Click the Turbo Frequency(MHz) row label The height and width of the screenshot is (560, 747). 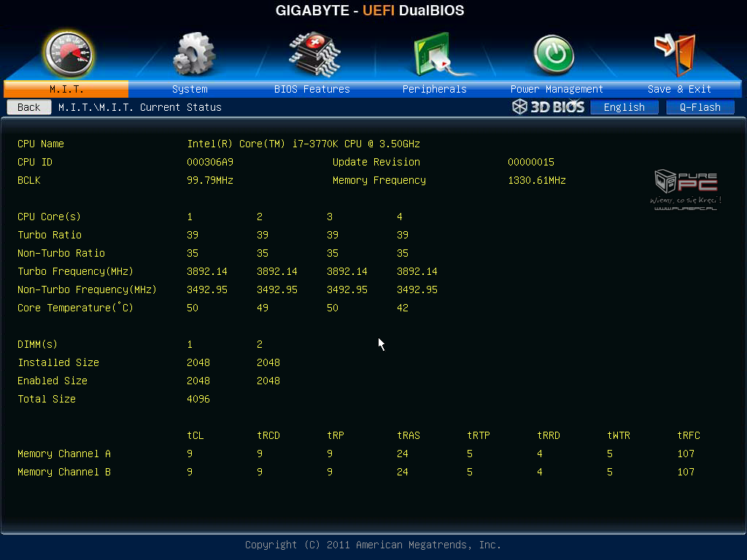tap(75, 271)
